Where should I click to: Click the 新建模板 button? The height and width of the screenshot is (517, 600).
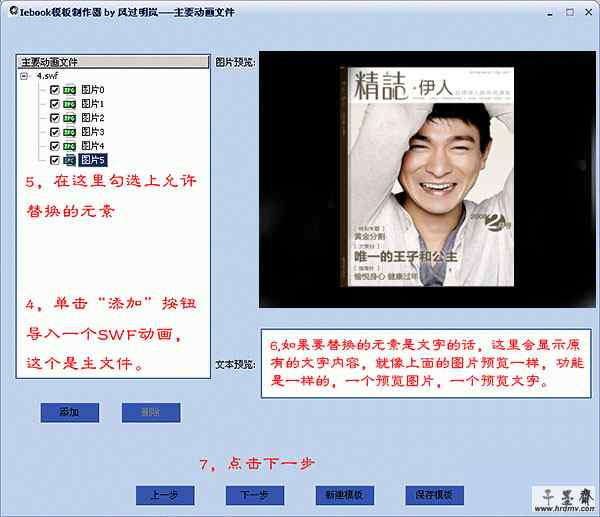tap(344, 495)
